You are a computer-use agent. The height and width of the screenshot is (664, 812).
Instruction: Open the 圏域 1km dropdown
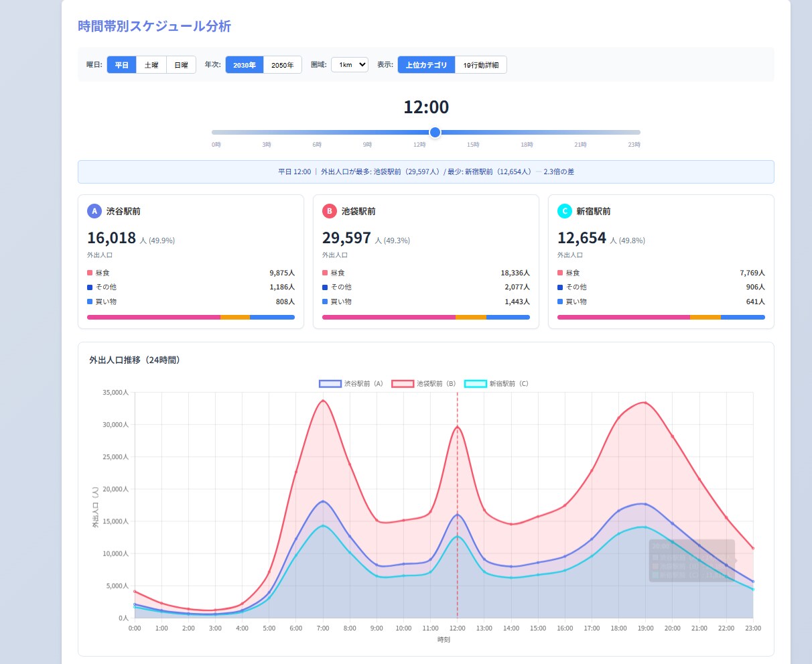tap(350, 65)
